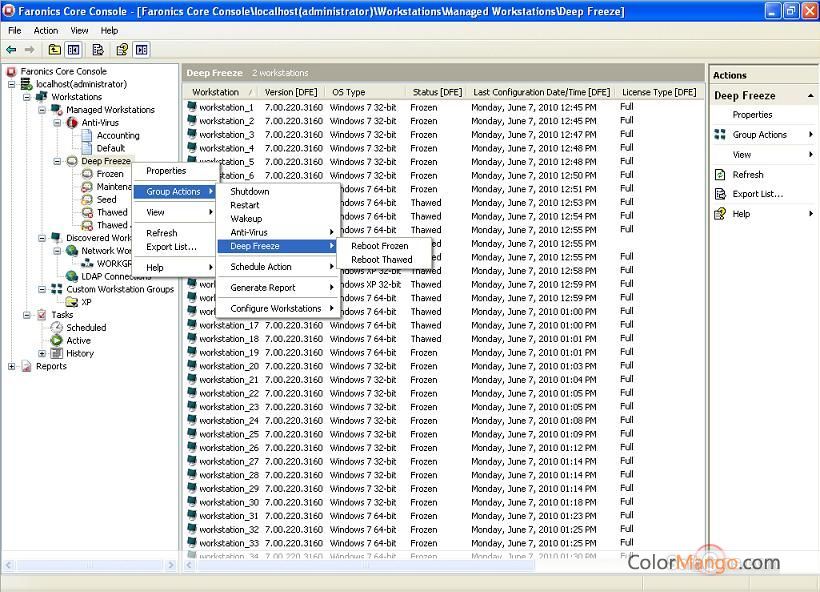Viewport: 820px width, 592px height.
Task: Click the Scheduled tasks clock icon
Action: tap(56, 327)
